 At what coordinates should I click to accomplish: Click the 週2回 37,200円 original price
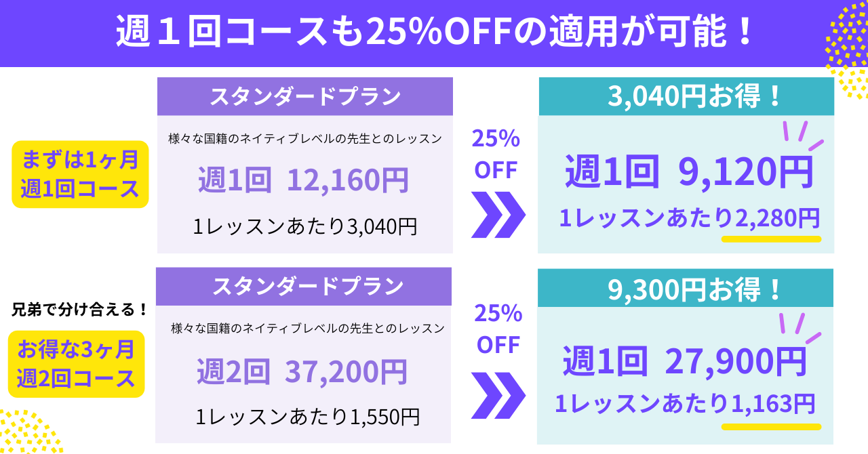pos(302,371)
